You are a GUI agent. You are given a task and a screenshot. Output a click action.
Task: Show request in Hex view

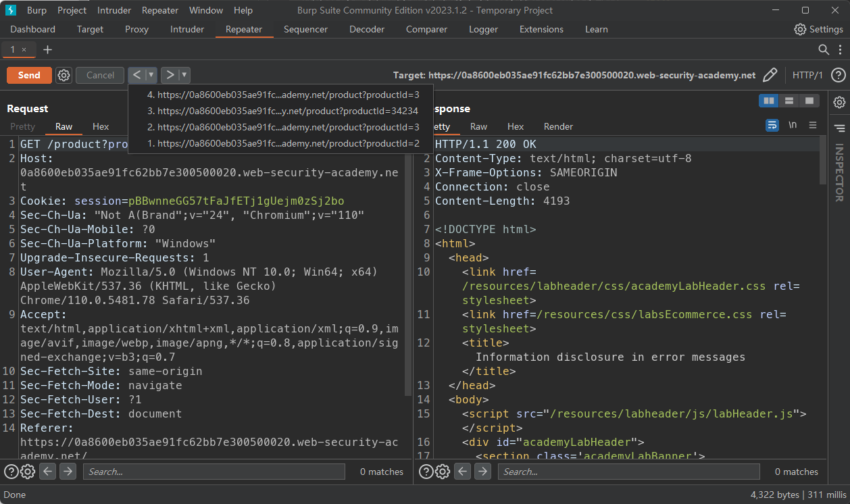click(101, 126)
